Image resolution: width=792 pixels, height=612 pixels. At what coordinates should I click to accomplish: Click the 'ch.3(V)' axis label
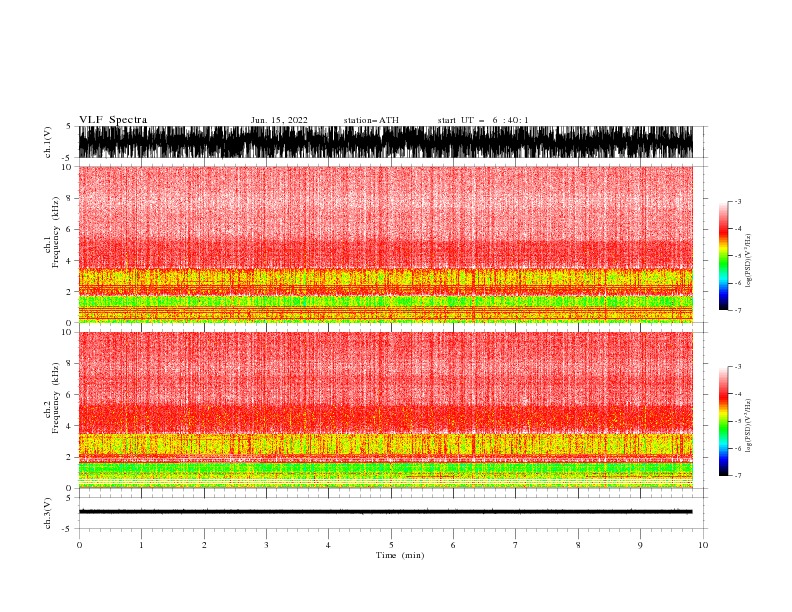point(48,513)
